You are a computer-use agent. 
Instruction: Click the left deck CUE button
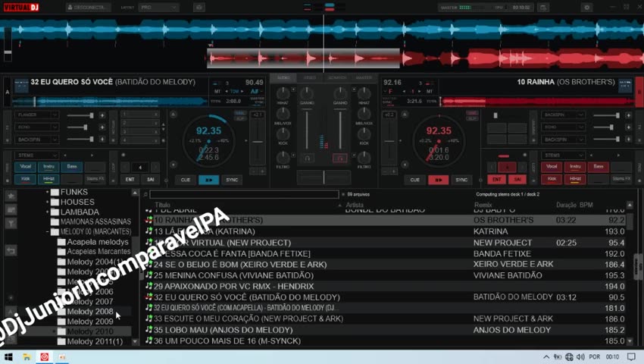tap(186, 180)
